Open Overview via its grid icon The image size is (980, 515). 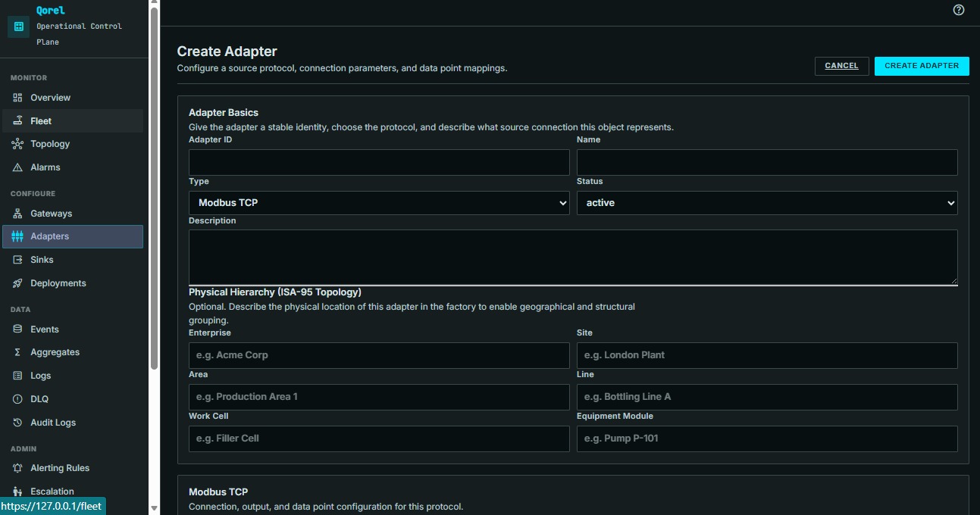17,98
